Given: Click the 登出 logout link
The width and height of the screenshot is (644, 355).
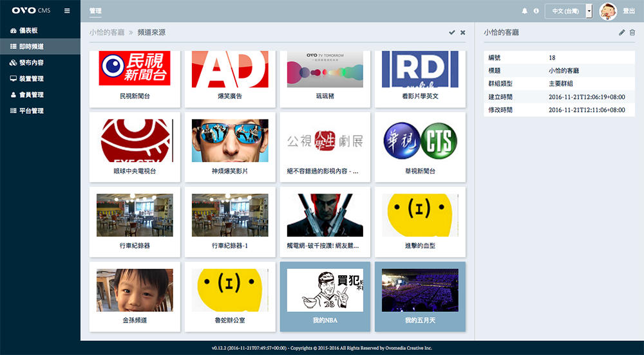Looking at the screenshot, I should pyautogui.click(x=629, y=11).
